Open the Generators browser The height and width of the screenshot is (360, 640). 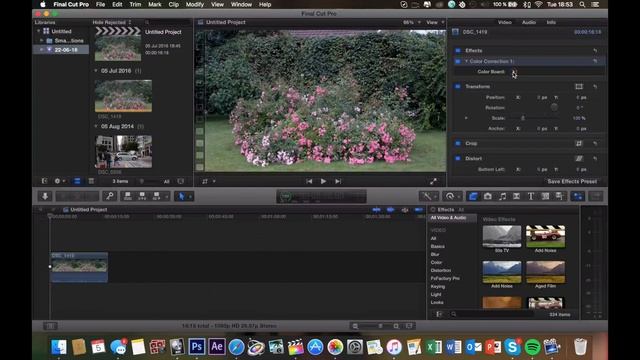click(545, 196)
